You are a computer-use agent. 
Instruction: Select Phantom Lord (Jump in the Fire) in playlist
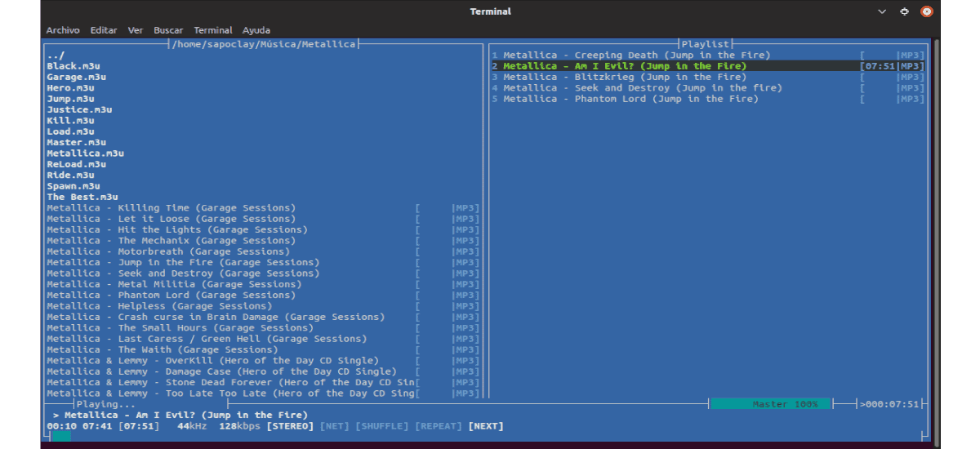pos(630,99)
